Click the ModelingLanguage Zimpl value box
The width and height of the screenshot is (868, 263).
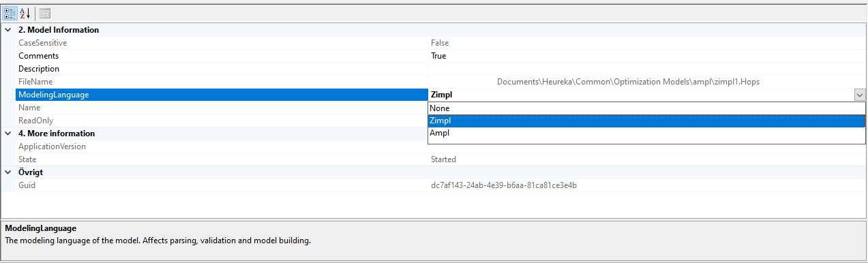(x=641, y=95)
